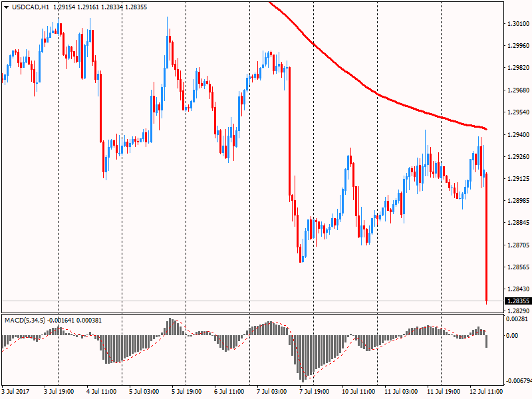Click the MACD(5,34,5) indicator label
Screen dimensions: 532x399
25,321
